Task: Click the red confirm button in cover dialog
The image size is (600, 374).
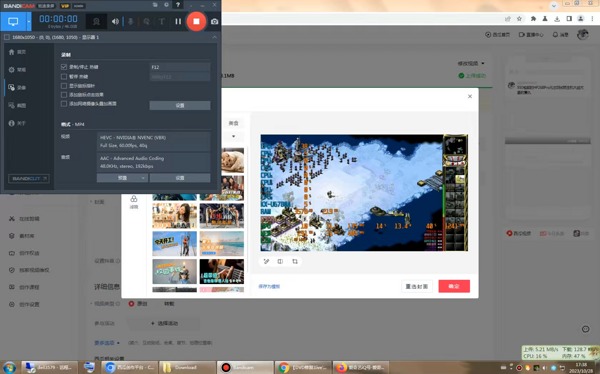Action: point(454,286)
